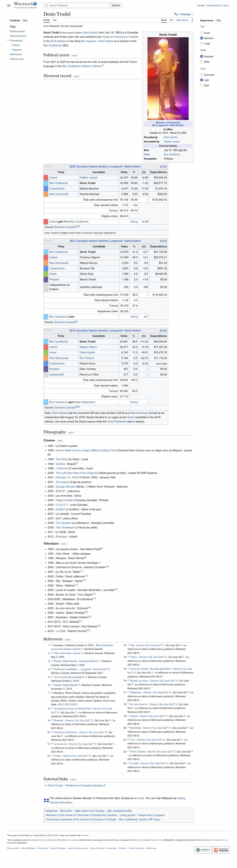
Task: Click the ±% column header in 2025 table
Action: coord(144,172)
